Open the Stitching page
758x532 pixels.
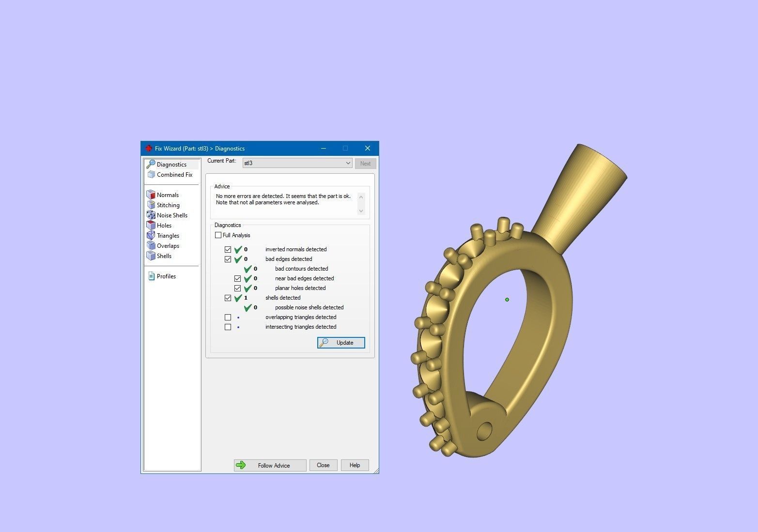168,205
